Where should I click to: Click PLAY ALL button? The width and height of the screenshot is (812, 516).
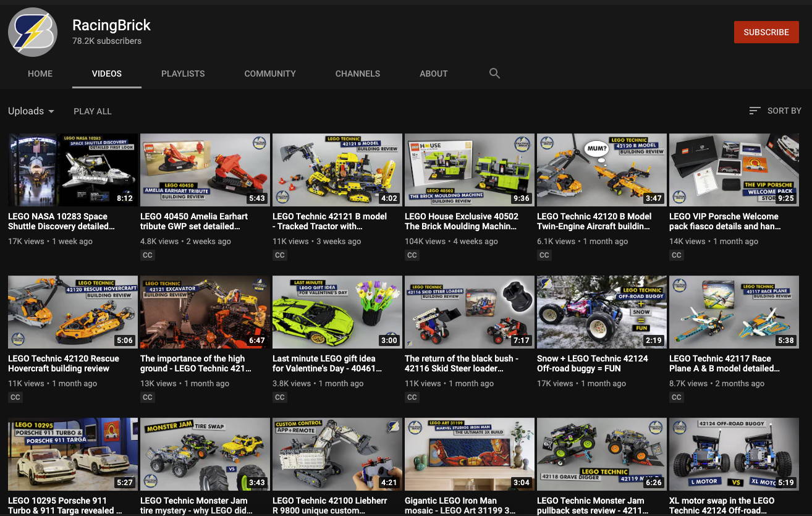(x=93, y=111)
